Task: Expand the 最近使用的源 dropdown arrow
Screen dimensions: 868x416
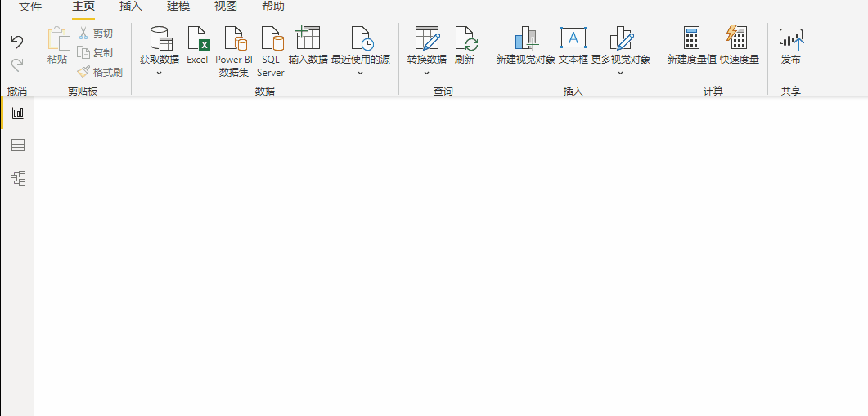Action: pos(361,73)
